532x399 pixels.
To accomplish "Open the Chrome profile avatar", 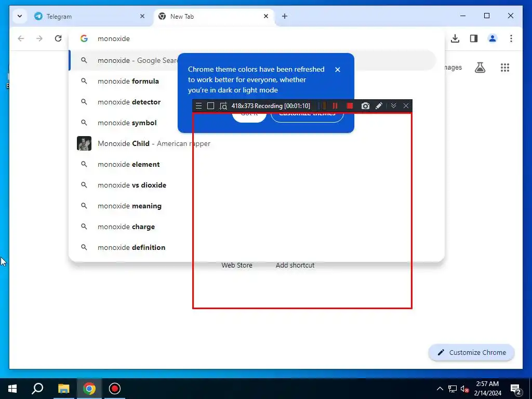I will click(x=493, y=38).
